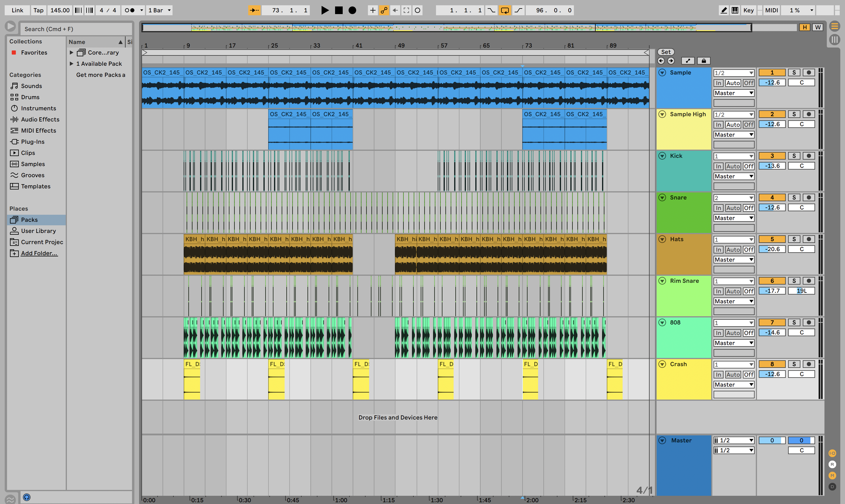The width and height of the screenshot is (845, 504).
Task: Select the Templates category icon
Action: tap(14, 187)
